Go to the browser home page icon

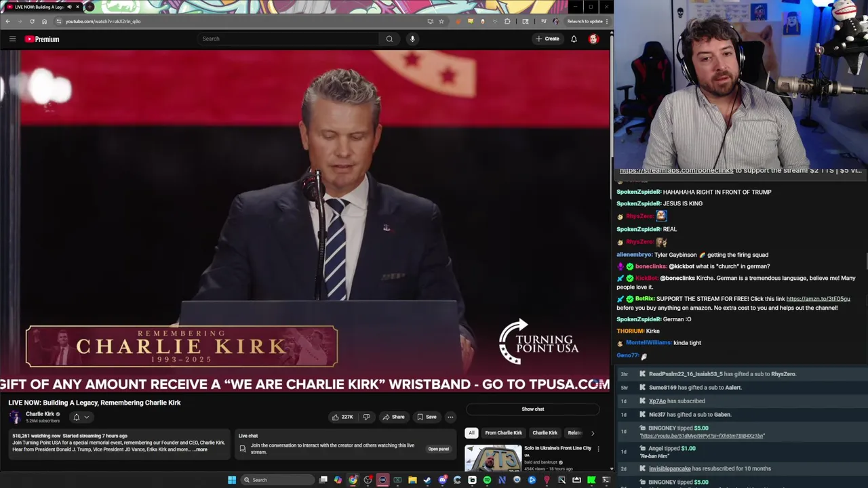44,21
